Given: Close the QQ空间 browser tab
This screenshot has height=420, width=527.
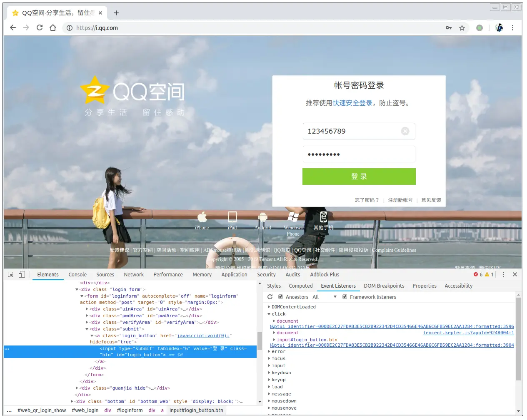Looking at the screenshot, I should [x=100, y=13].
